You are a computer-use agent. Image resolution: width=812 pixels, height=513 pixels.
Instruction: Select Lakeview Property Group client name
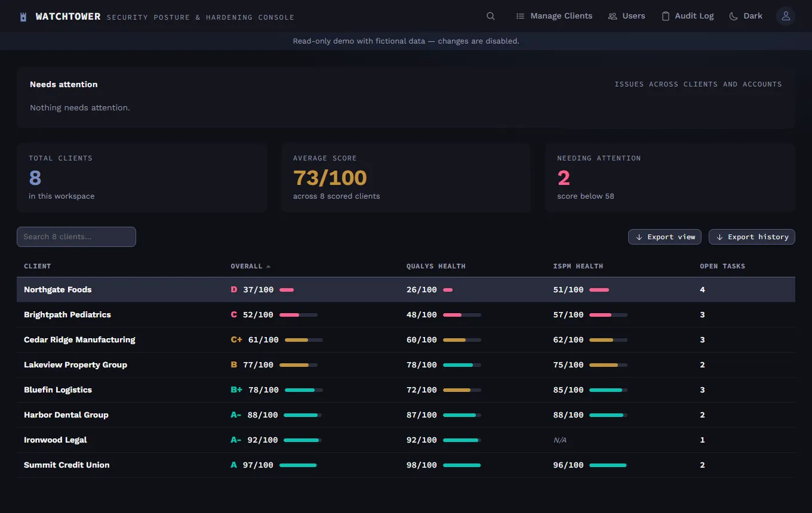click(75, 365)
